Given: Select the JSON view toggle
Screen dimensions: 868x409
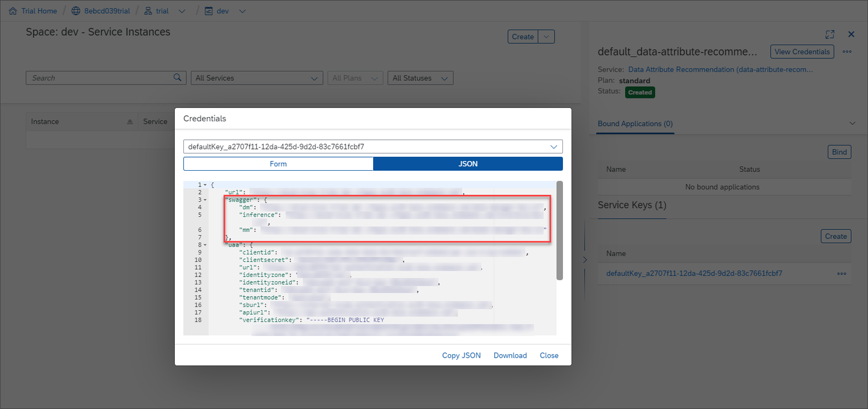Looking at the screenshot, I should click(468, 164).
